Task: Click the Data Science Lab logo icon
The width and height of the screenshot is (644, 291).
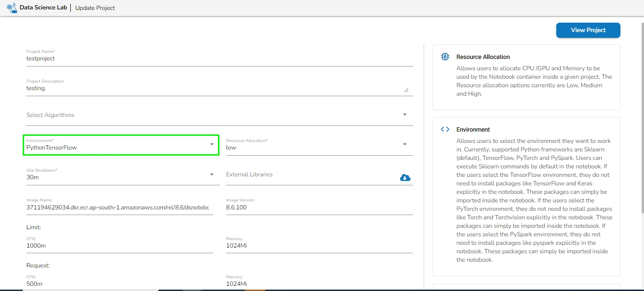Action: 12,8
